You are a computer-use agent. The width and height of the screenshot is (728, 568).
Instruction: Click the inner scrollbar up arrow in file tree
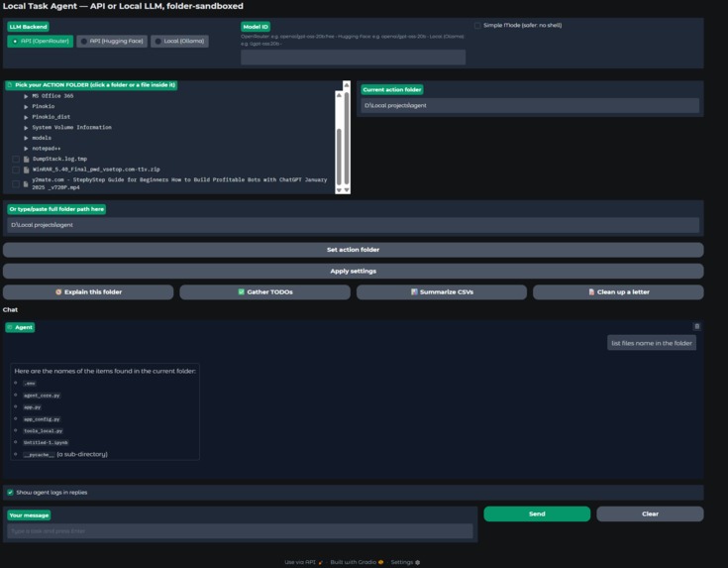click(x=339, y=95)
